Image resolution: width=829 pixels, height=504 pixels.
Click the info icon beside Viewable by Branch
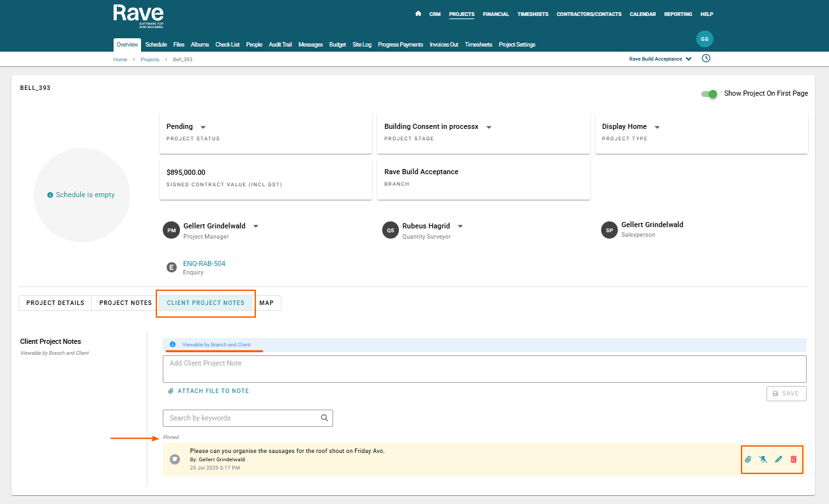[172, 345]
